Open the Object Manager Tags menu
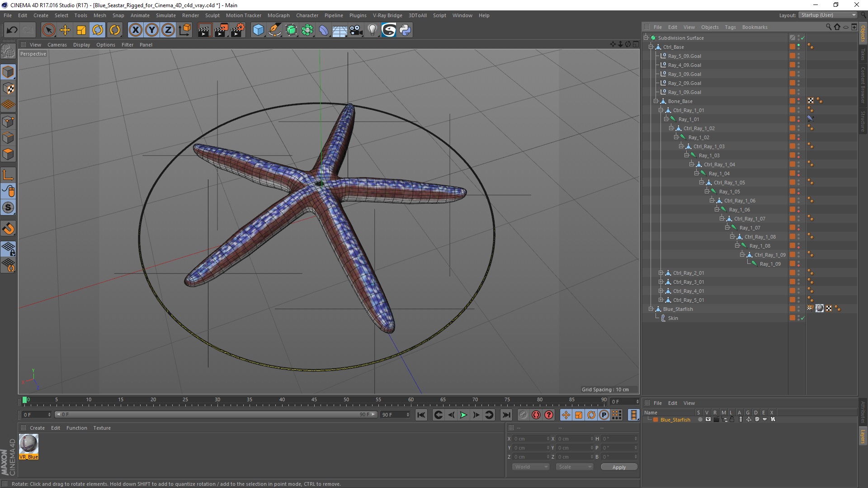Image resolution: width=868 pixels, height=488 pixels. (x=730, y=27)
